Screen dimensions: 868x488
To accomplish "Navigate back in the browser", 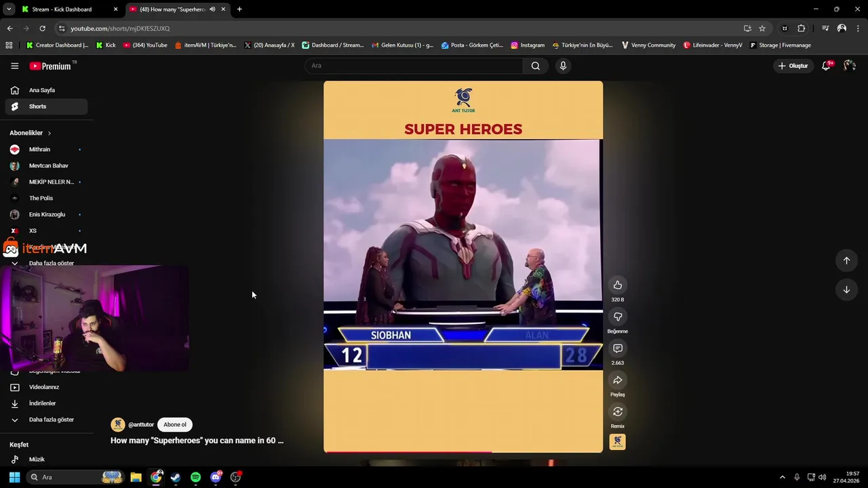I will click(9, 28).
